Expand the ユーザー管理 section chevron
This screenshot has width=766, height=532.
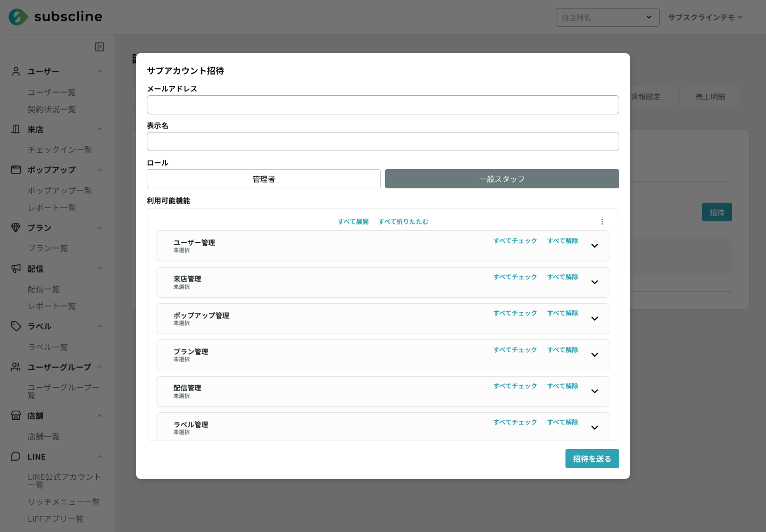(595, 246)
